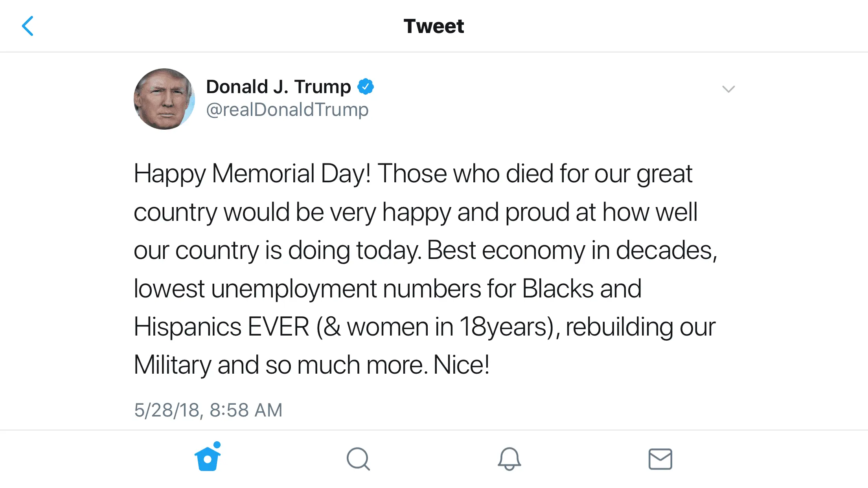Screen dimensions: 868x488
Task: Expand the tweet options chevron
Action: point(728,89)
